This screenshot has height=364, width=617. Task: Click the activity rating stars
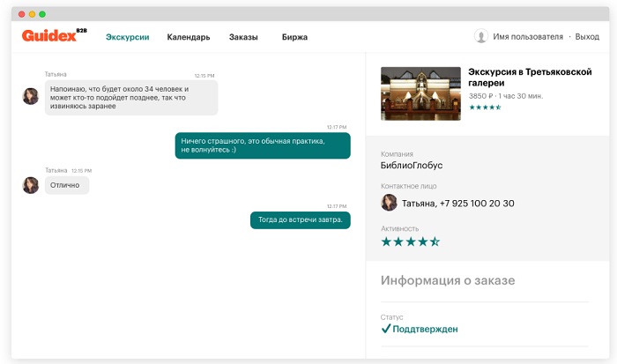[x=410, y=241]
